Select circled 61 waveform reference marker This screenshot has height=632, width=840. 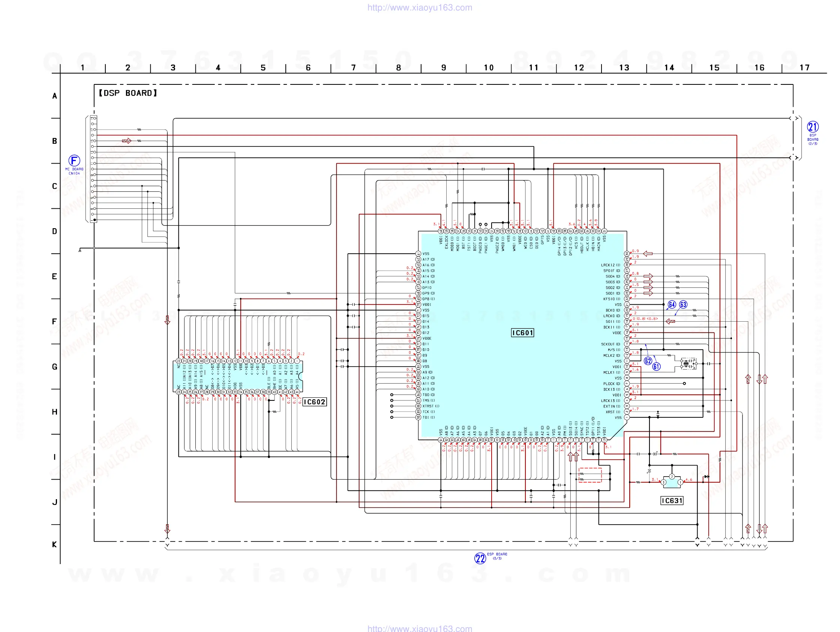(657, 367)
